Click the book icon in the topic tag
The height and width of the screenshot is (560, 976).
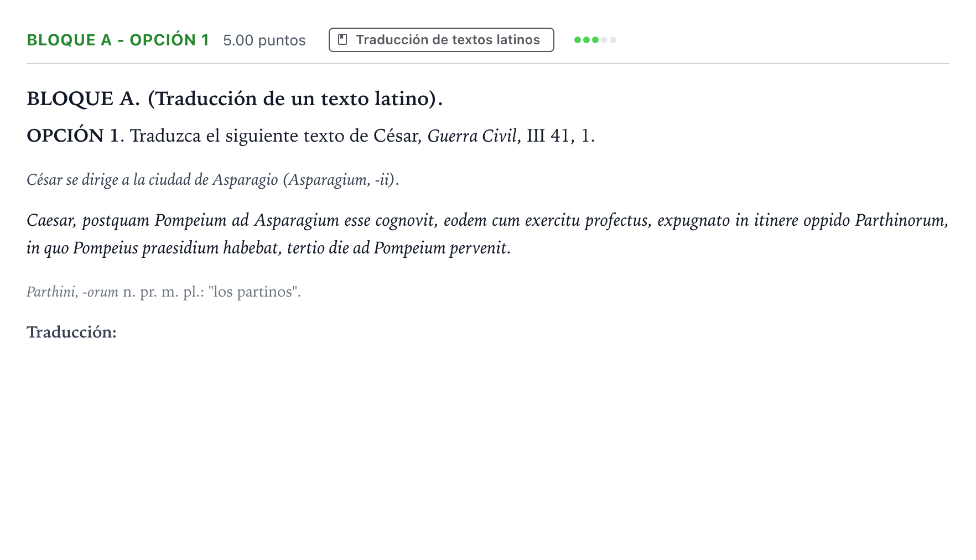pos(342,40)
